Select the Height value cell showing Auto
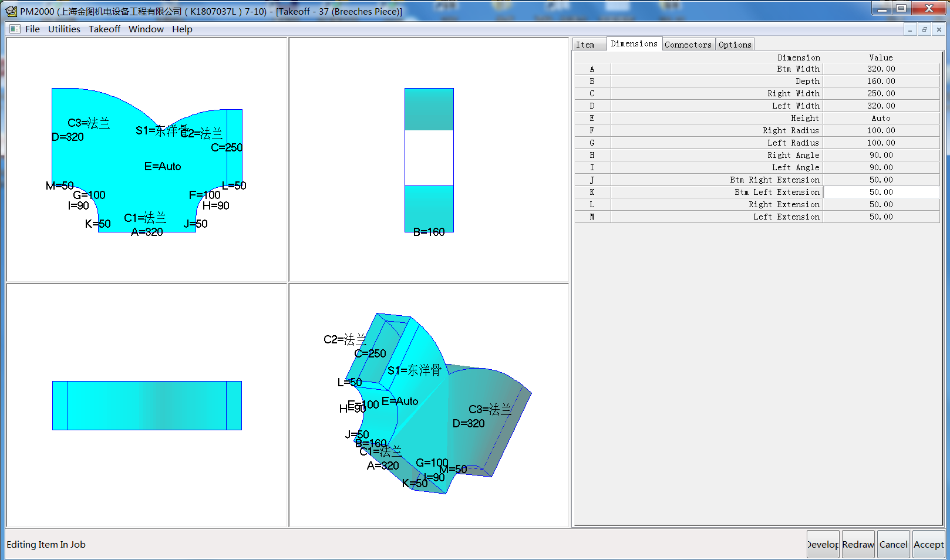950x560 pixels. (881, 119)
